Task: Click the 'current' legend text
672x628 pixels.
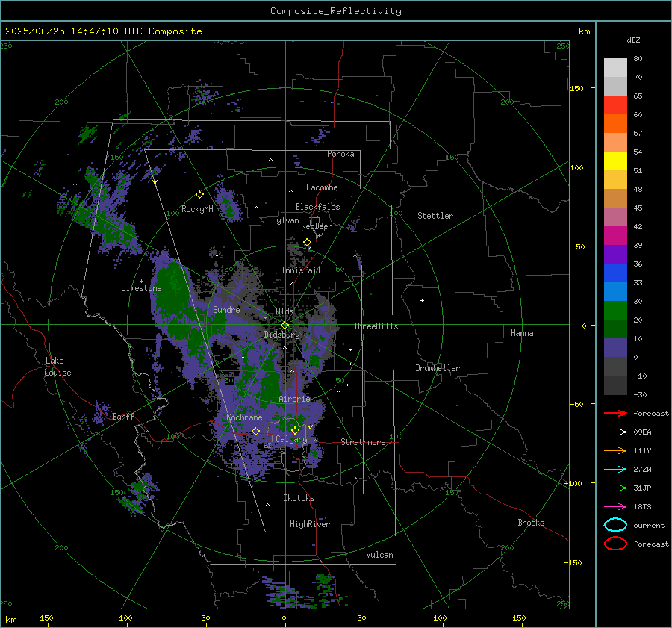Action: 649,525
